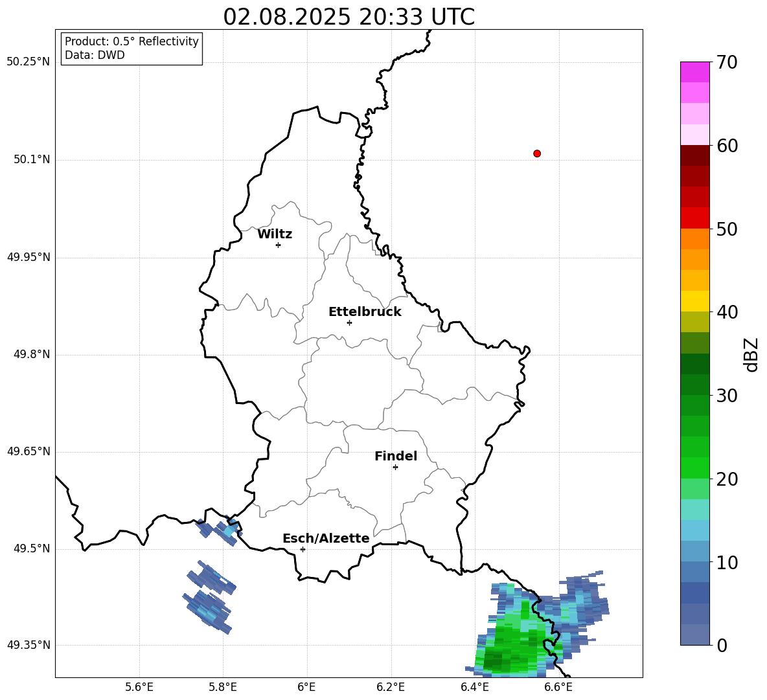Click the 'Esch/Alzette' city label
The height and width of the screenshot is (700, 767).
(326, 539)
